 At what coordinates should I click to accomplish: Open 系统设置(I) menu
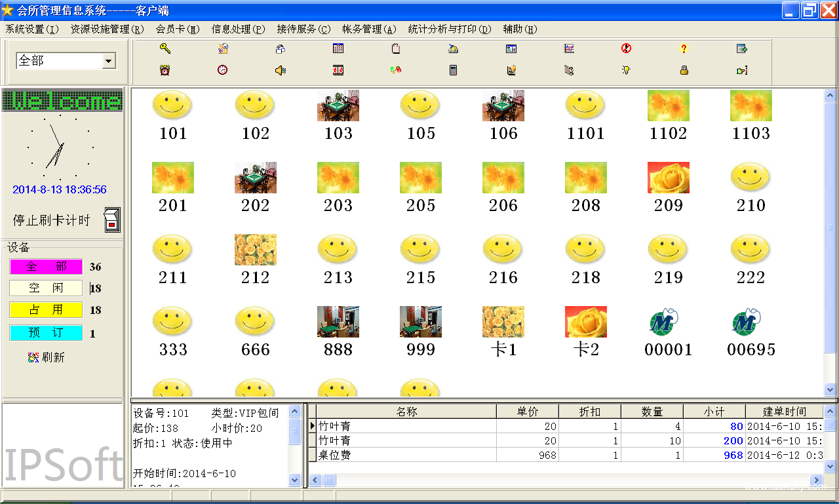pos(32,29)
